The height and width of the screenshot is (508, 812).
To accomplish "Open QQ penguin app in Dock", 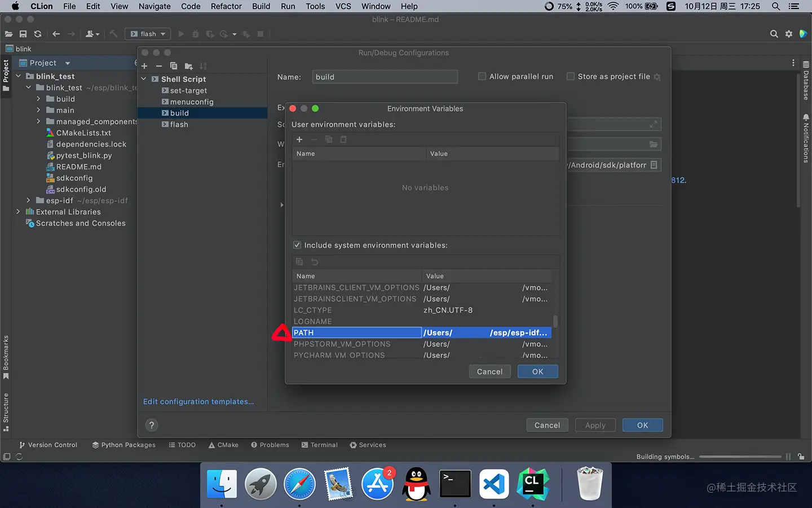I will pos(416,484).
